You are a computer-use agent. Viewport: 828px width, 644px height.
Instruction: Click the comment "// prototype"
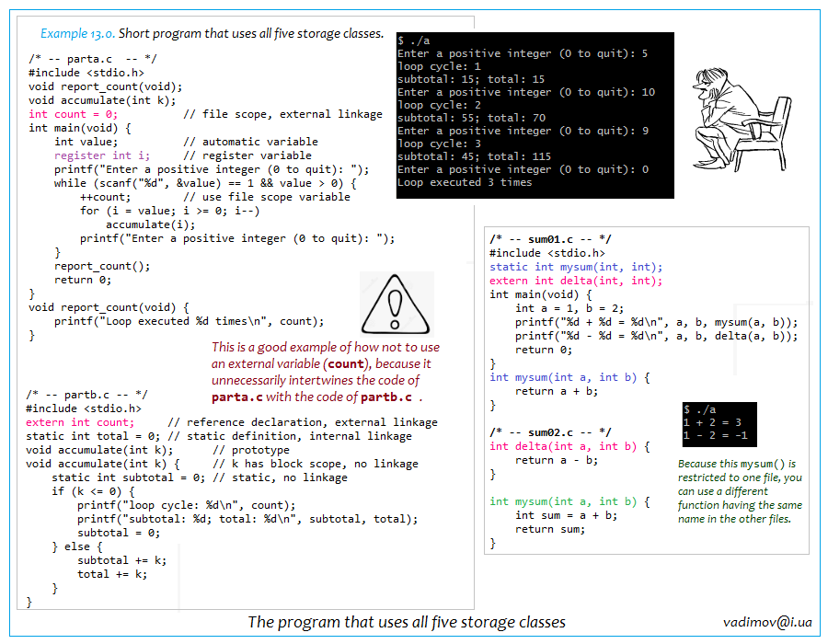pos(251,450)
